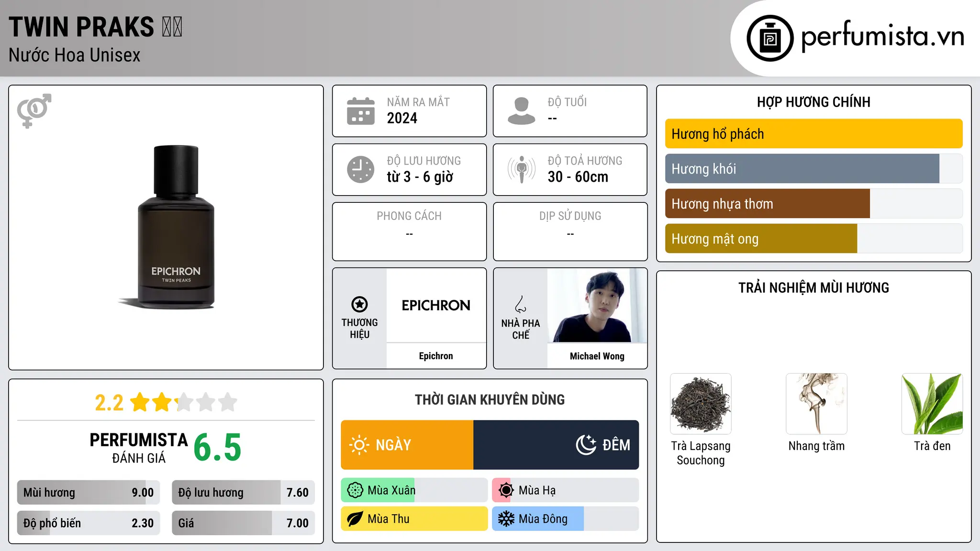The width and height of the screenshot is (980, 551).
Task: Click the Mùa Thu season bar
Action: pos(414,519)
